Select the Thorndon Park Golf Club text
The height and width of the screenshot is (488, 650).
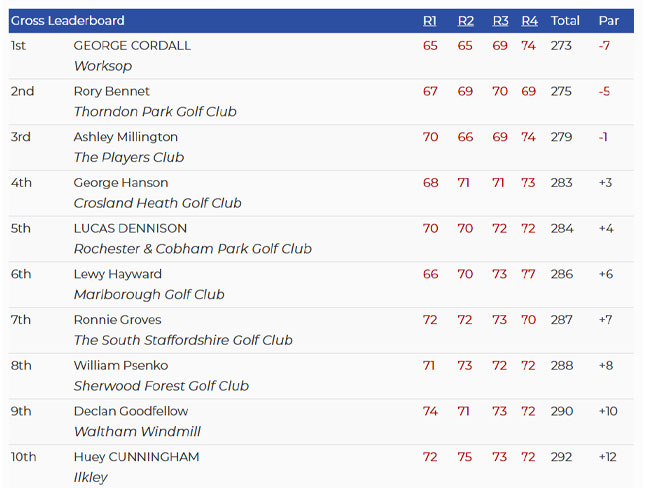pyautogui.click(x=155, y=112)
